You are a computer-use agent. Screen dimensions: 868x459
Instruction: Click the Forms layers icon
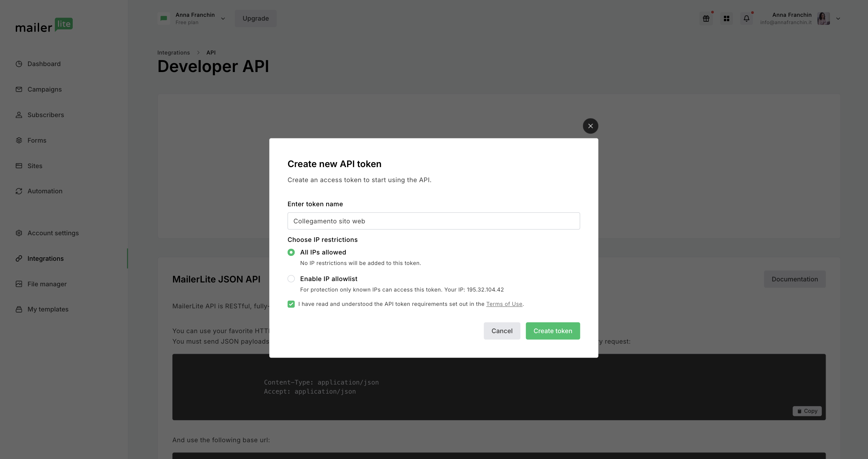[x=19, y=141]
